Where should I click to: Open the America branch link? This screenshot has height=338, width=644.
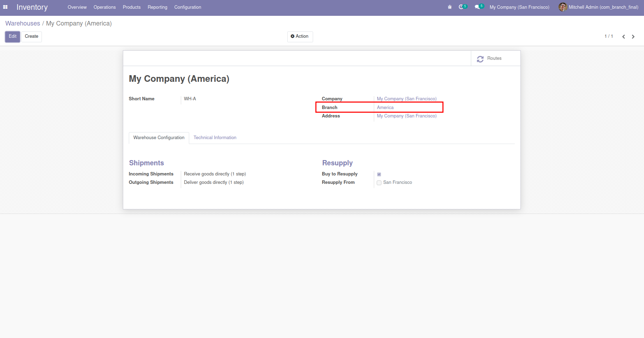[x=385, y=108]
